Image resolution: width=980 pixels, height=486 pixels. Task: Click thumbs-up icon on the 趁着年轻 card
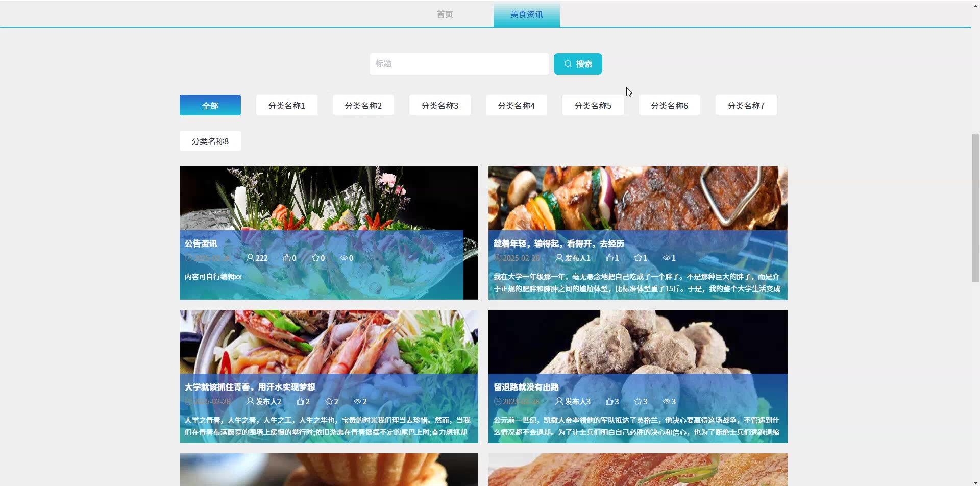click(x=609, y=258)
